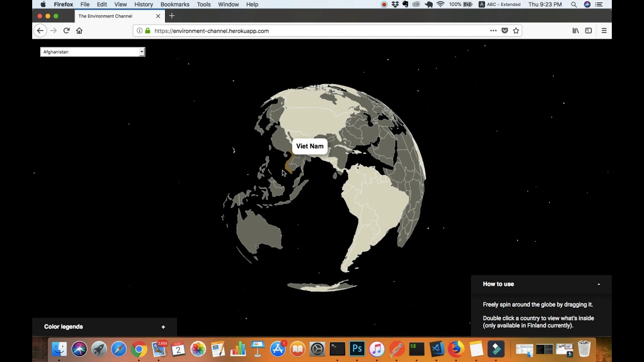The height and width of the screenshot is (362, 644).
Task: Open the Firefox Library menu
Action: (576, 31)
